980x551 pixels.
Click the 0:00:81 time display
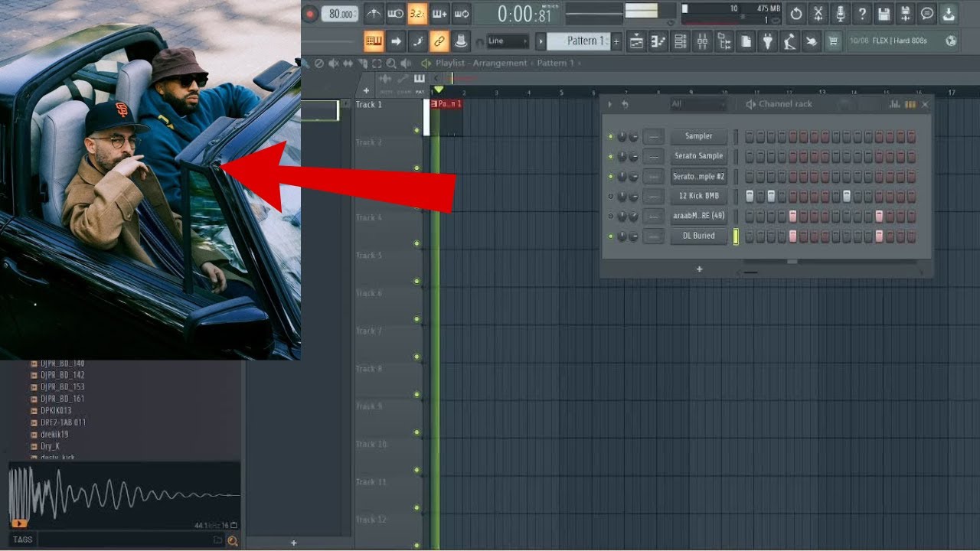pos(525,14)
